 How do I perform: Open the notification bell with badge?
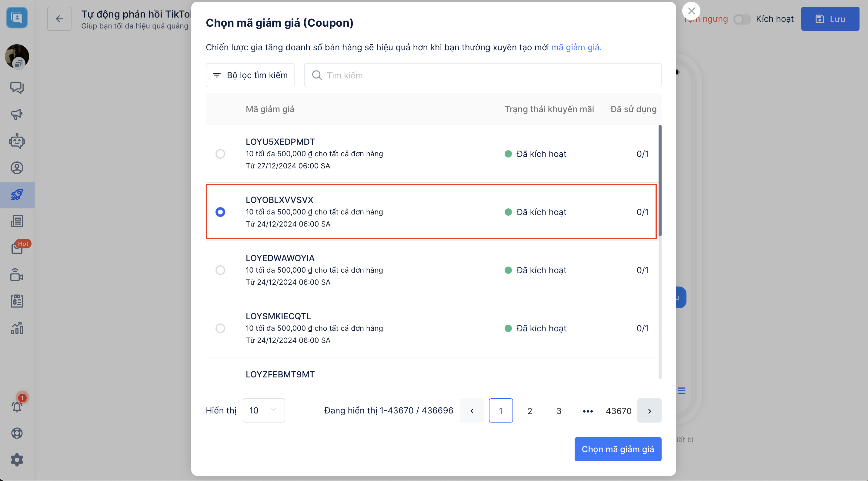point(17,406)
